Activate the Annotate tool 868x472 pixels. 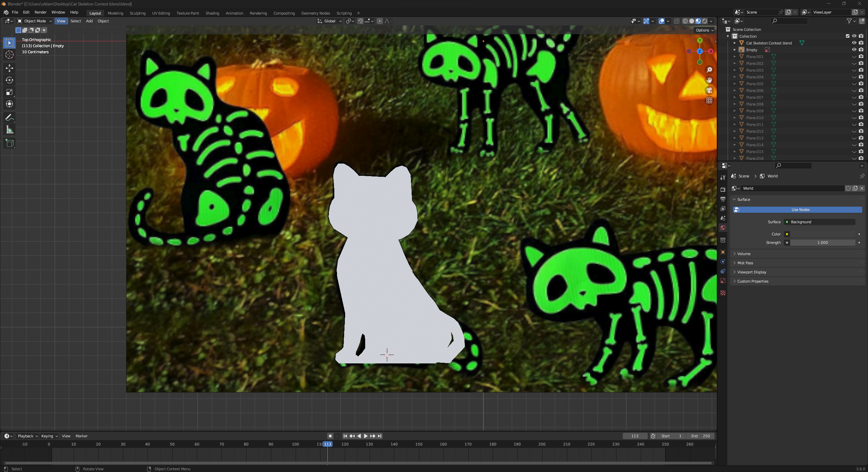tap(9, 118)
